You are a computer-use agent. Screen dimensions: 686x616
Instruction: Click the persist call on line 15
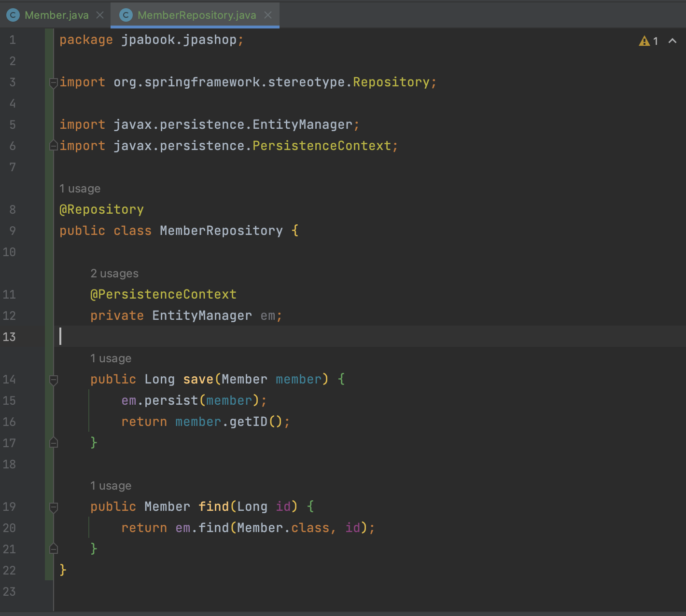[x=171, y=400]
